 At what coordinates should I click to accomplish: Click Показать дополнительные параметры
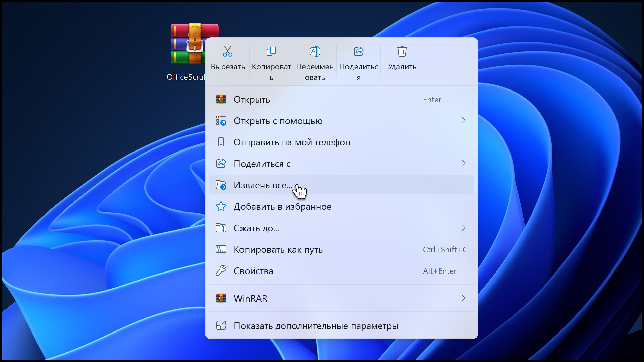(316, 326)
